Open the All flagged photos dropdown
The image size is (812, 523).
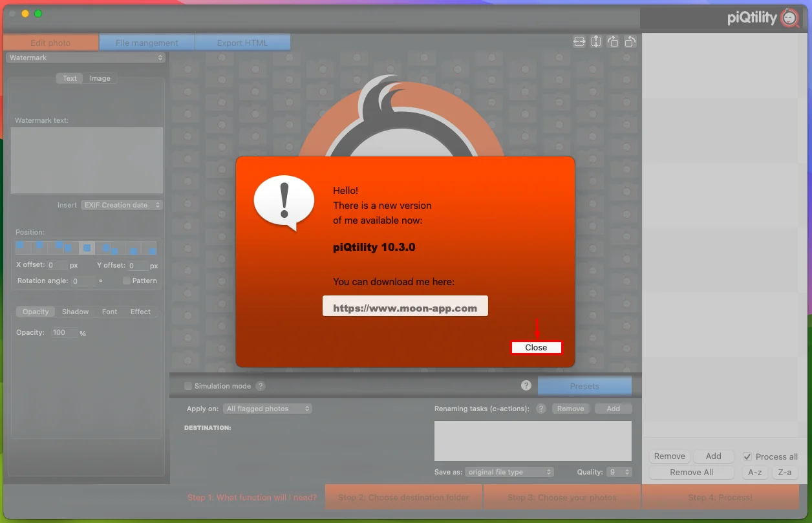(x=268, y=409)
